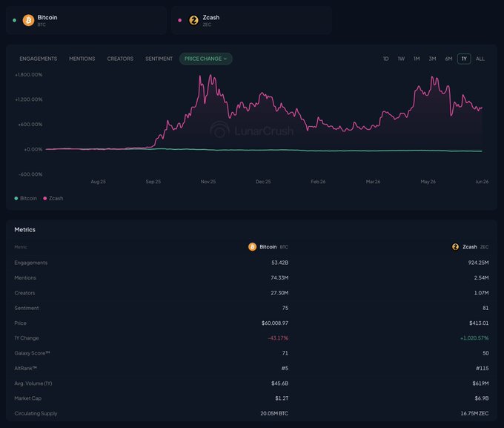The image size is (504, 428).
Task: Click the Bitcoin icon in Metrics header
Action: click(x=252, y=247)
